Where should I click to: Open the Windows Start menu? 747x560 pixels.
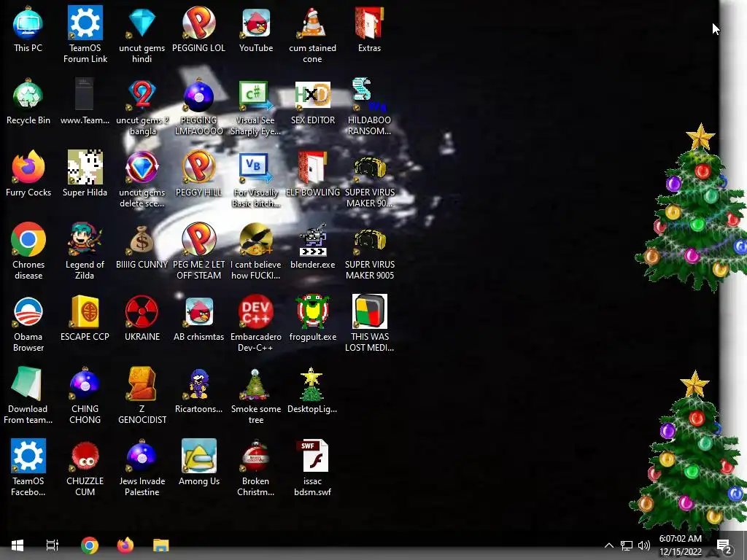[18, 545]
